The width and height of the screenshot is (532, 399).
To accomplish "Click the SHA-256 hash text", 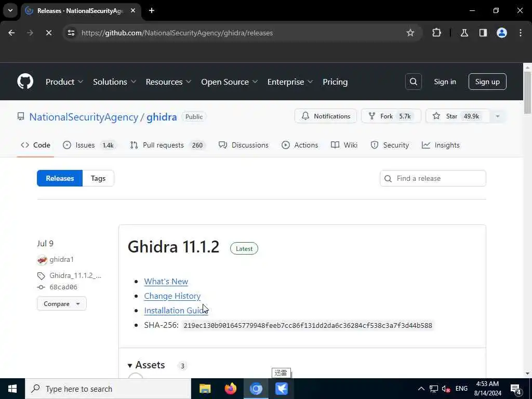I will pos(308,325).
